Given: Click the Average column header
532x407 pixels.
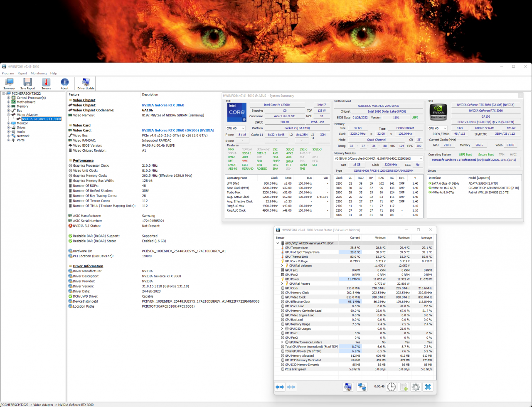Looking at the screenshot, I should click(421, 238).
